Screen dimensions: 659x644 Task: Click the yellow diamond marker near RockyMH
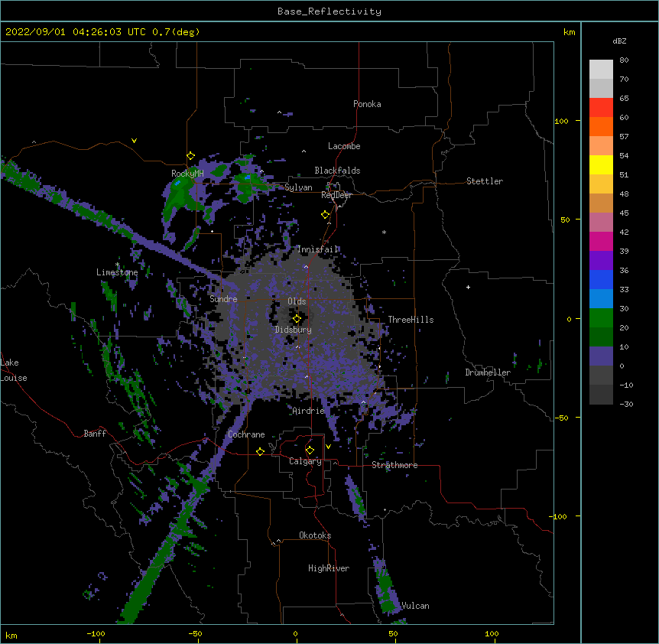tap(190, 156)
